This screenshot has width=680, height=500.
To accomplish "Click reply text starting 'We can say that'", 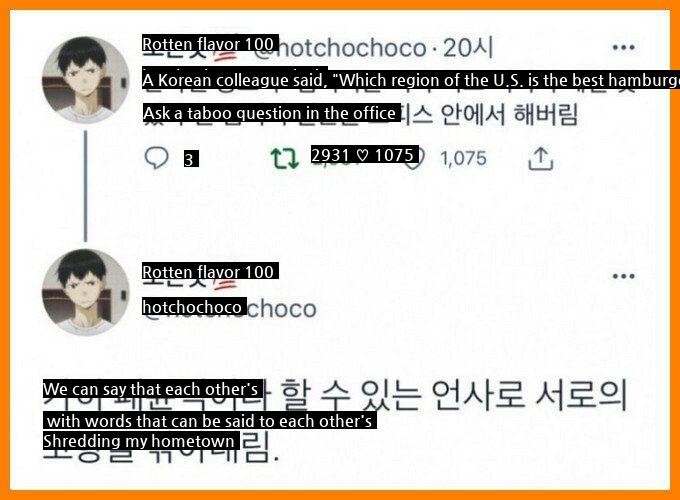I will (x=153, y=389).
